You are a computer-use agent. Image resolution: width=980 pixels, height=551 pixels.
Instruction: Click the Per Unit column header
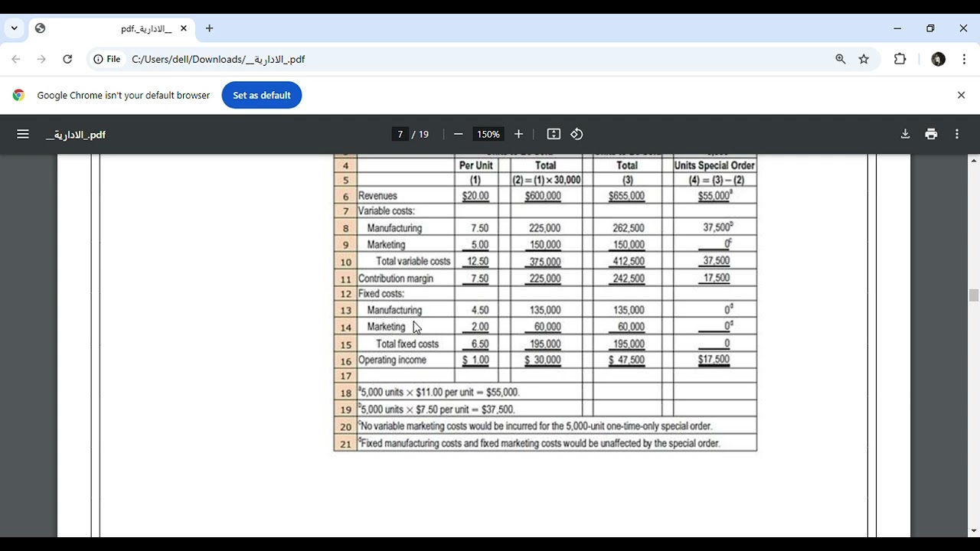(x=475, y=165)
